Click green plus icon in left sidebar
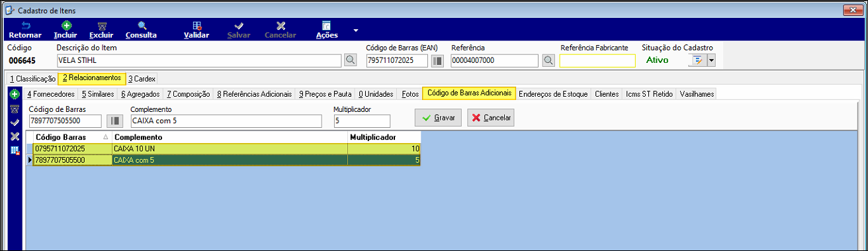 point(15,95)
